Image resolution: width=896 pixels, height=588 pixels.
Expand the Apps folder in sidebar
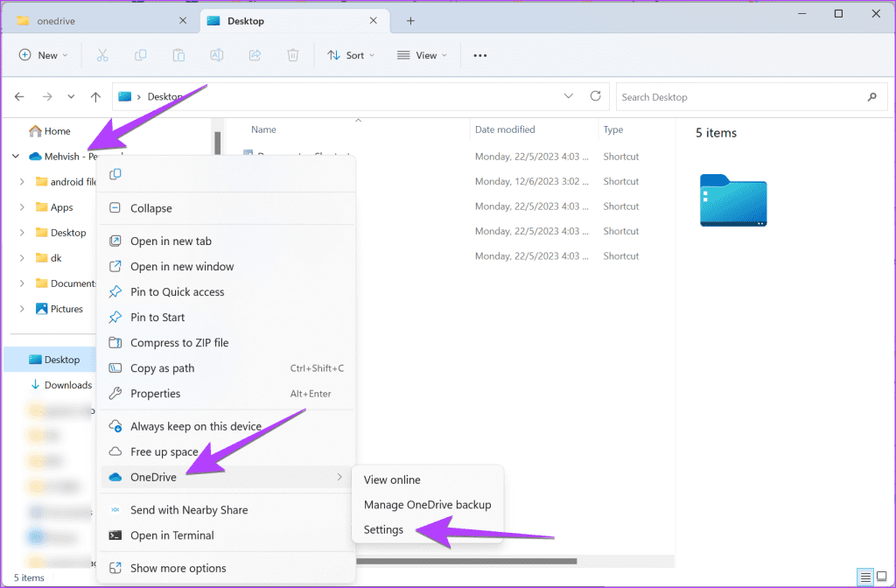tap(22, 207)
